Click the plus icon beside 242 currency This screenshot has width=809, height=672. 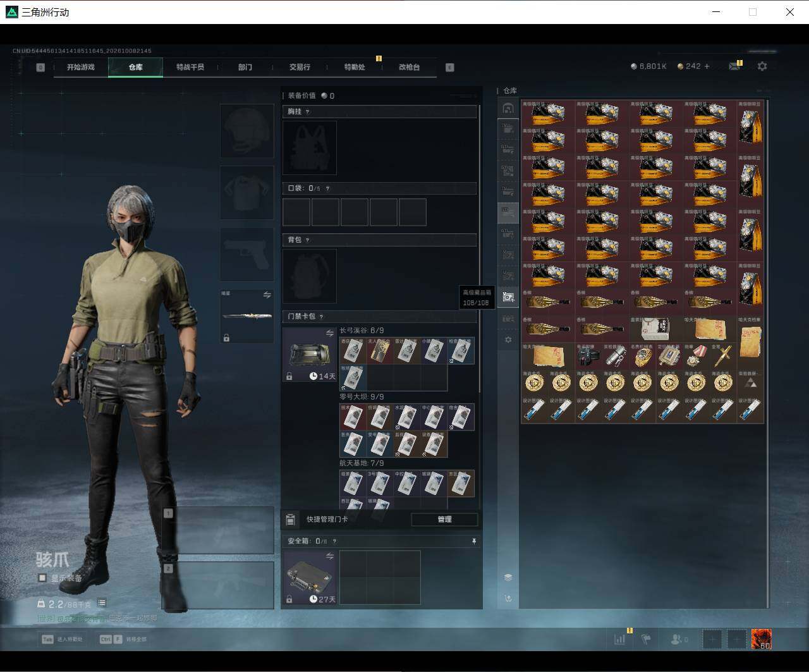[707, 66]
